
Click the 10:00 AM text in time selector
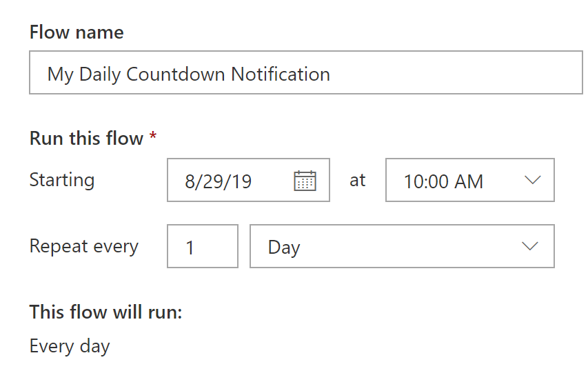443,181
